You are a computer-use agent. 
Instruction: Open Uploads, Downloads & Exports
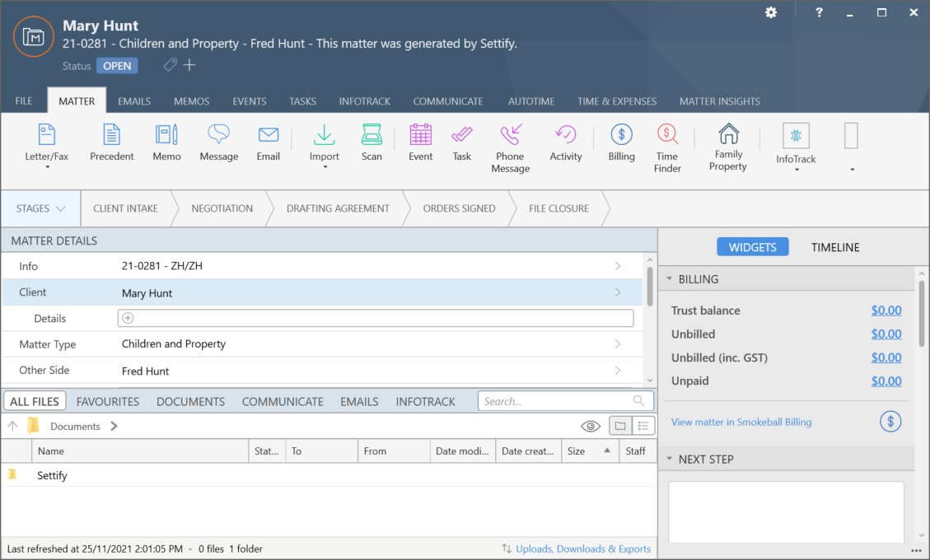(x=583, y=548)
